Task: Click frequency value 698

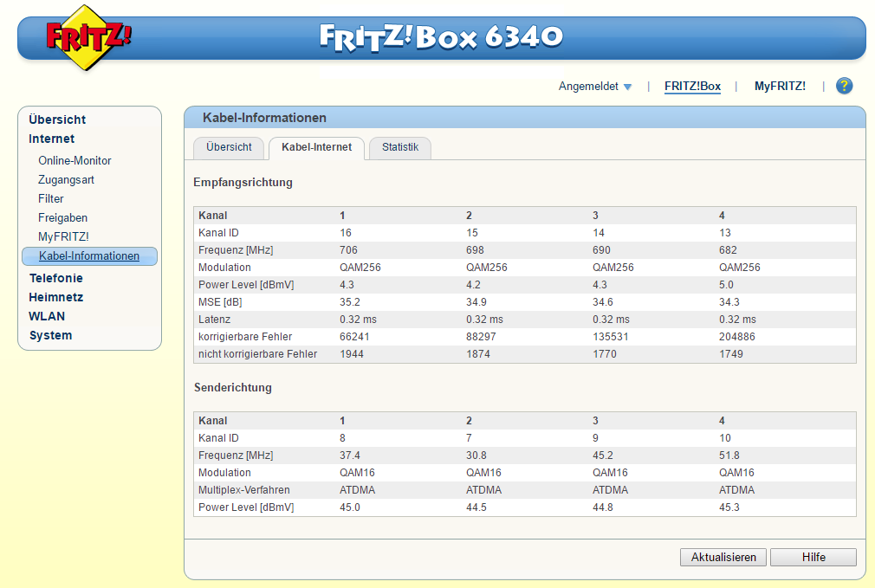Action: [475, 250]
